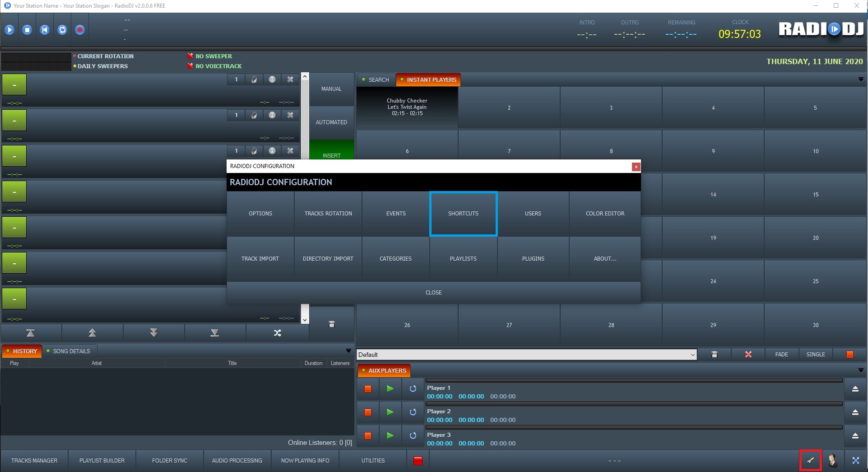Switch to MANUAL playback mode

coord(331,89)
